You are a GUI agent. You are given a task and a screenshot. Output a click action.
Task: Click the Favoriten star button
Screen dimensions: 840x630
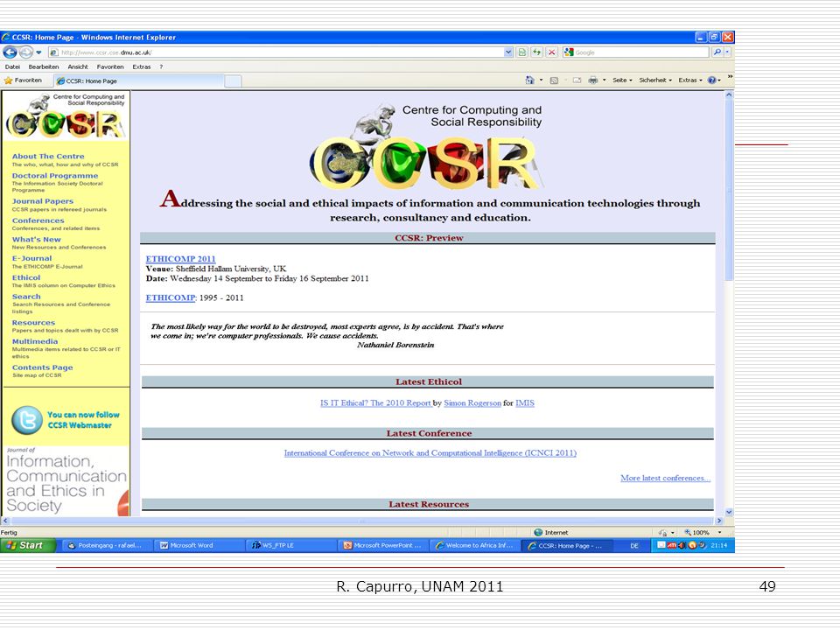pyautogui.click(x=23, y=80)
